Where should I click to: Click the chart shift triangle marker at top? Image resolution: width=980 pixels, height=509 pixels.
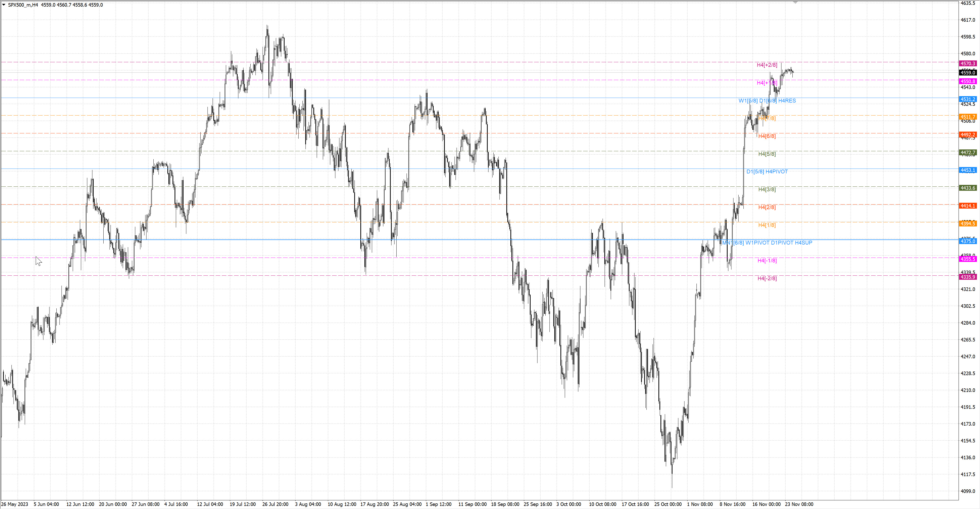(795, 3)
